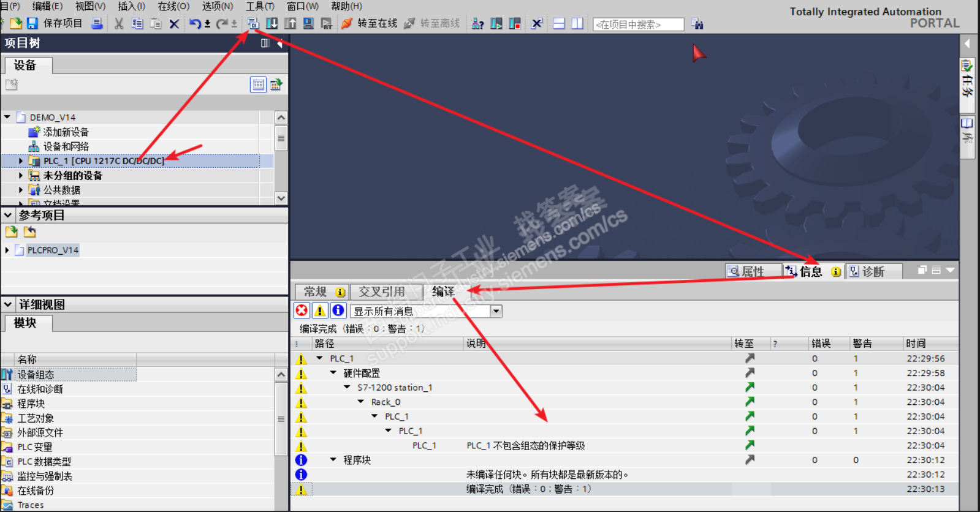Open the 常规 info sub-tab
The image size is (980, 512).
pos(322,292)
